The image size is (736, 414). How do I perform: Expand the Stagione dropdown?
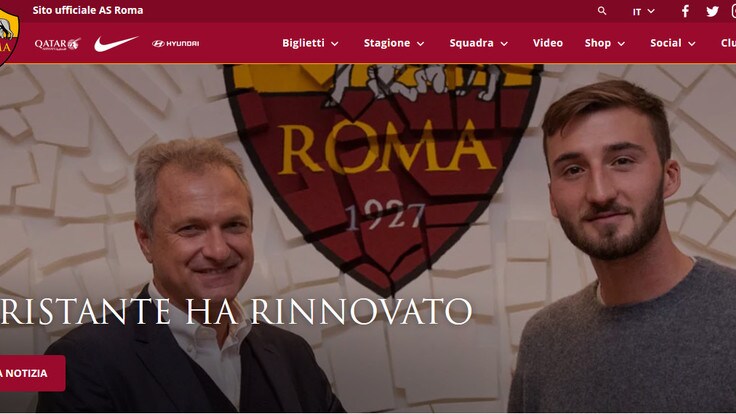[x=394, y=43]
